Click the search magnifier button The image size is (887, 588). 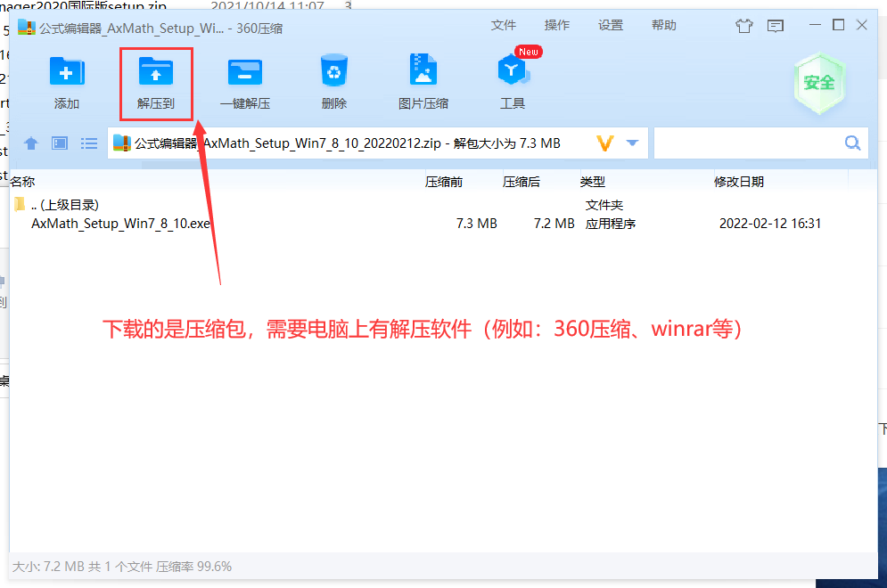(852, 143)
